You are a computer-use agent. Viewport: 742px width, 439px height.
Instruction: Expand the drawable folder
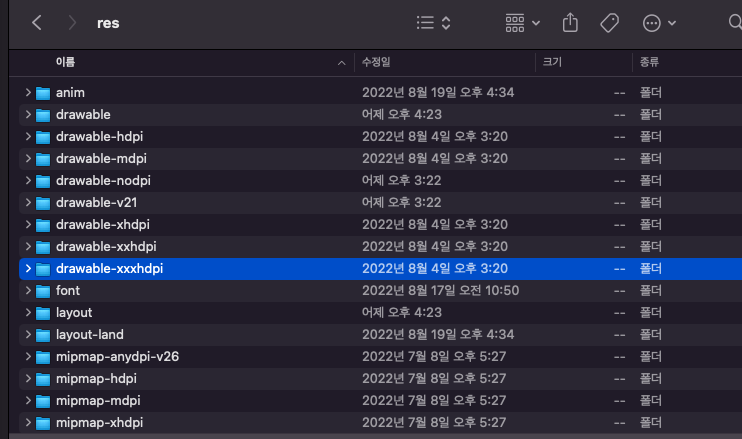point(28,114)
